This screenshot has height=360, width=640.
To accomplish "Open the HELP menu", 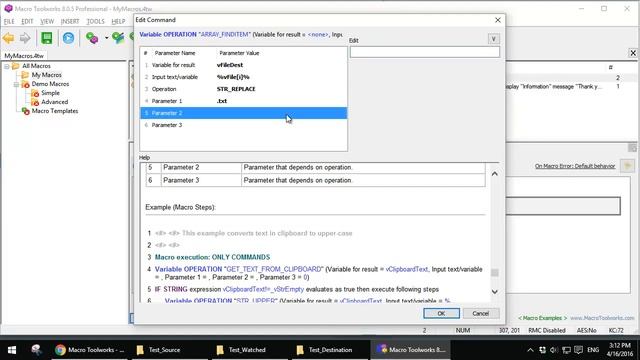I will coord(118,21).
